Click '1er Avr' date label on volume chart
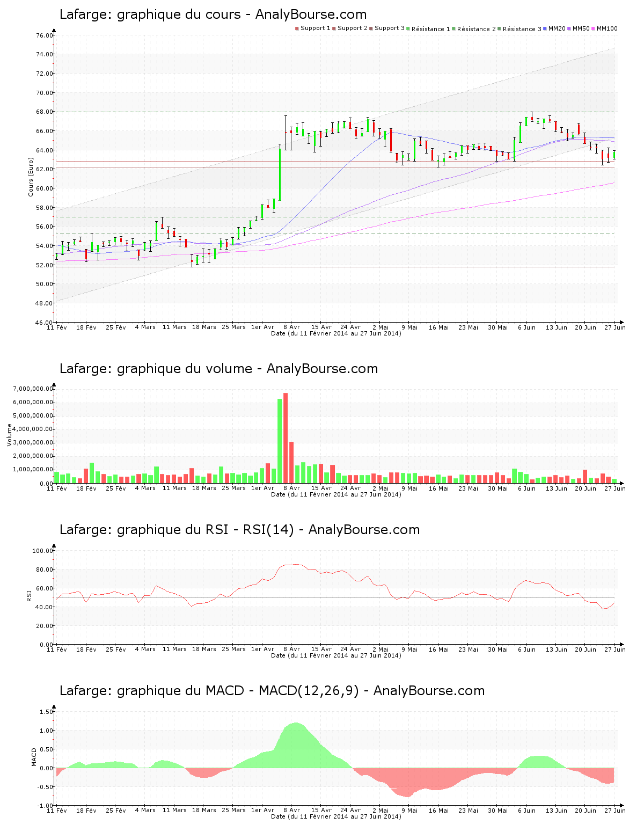Viewport: 644px width, 832px height. [x=263, y=488]
